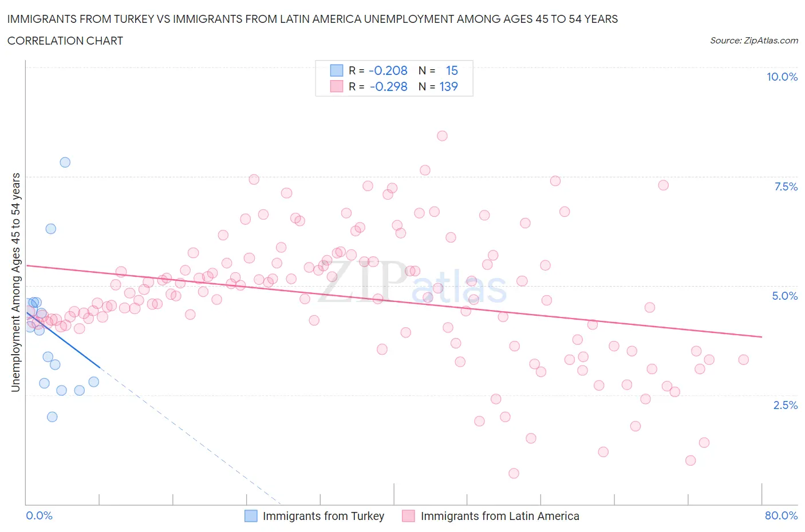Select the Unemployment Among Ages y-axis title

tap(15, 283)
